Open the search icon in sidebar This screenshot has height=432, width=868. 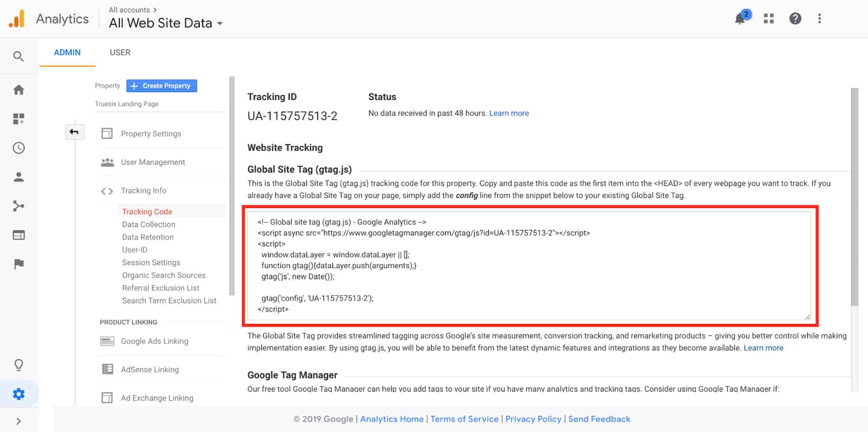click(x=18, y=56)
